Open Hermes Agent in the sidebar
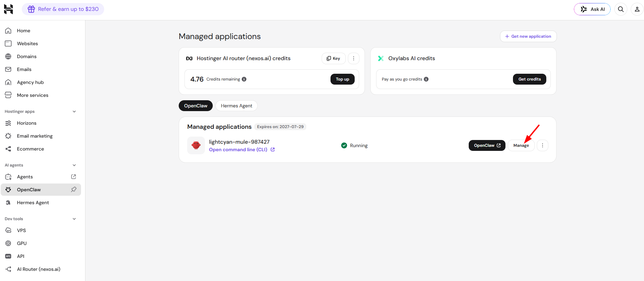This screenshot has height=281, width=644. tap(41, 203)
